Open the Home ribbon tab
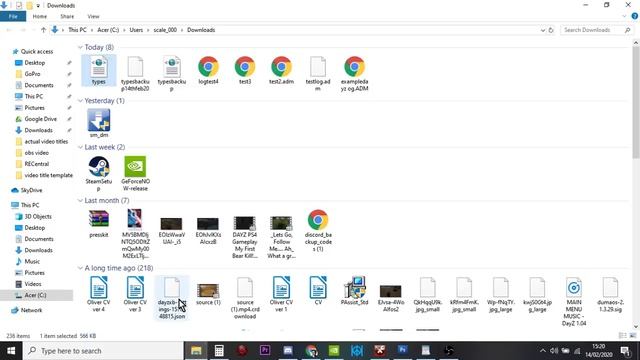640x360 pixels. click(40, 16)
